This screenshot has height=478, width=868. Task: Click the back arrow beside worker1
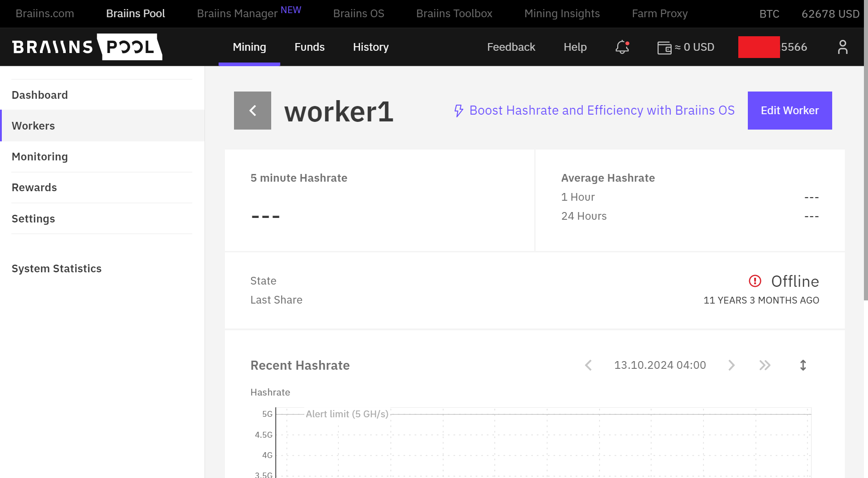252,111
